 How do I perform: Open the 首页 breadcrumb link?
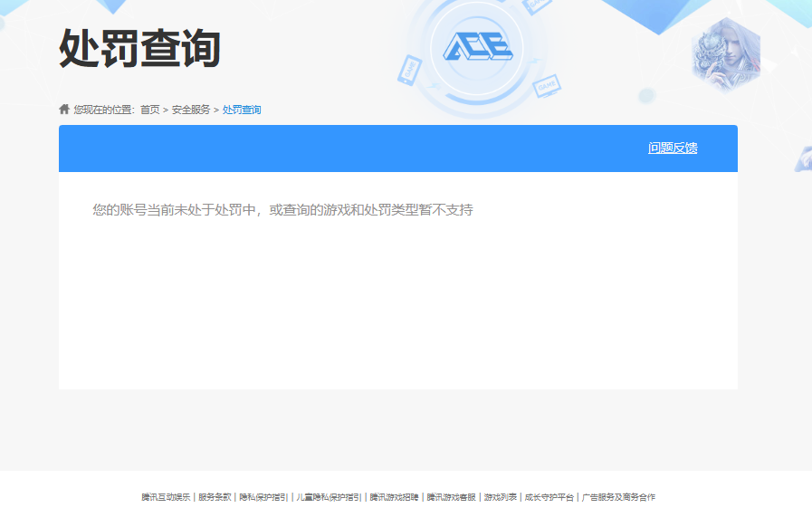point(149,110)
